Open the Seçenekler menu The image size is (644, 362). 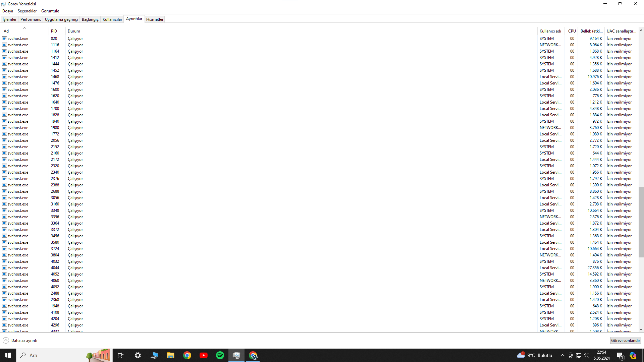pyautogui.click(x=27, y=11)
